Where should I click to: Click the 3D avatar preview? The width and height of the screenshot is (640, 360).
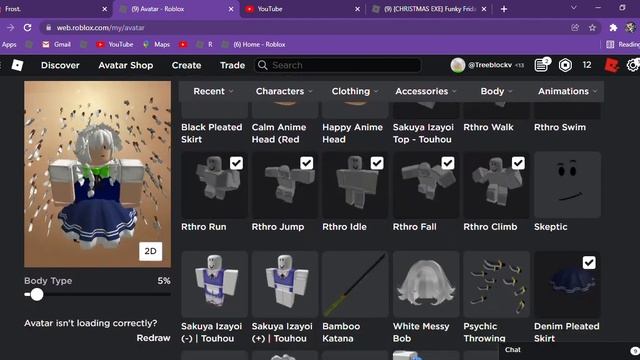point(98,174)
